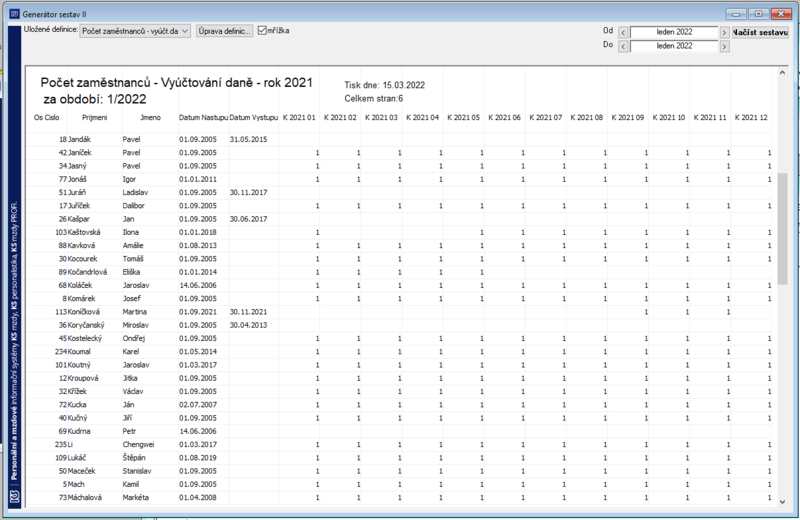This screenshot has height=520, width=800.
Task: Toggle the mřížka checkbox
Action: point(262,31)
